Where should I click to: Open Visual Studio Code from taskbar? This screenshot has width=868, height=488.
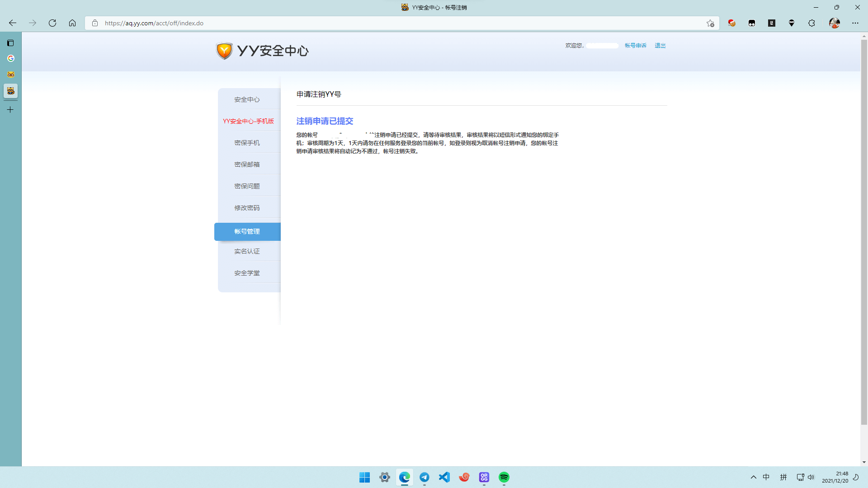(x=444, y=477)
